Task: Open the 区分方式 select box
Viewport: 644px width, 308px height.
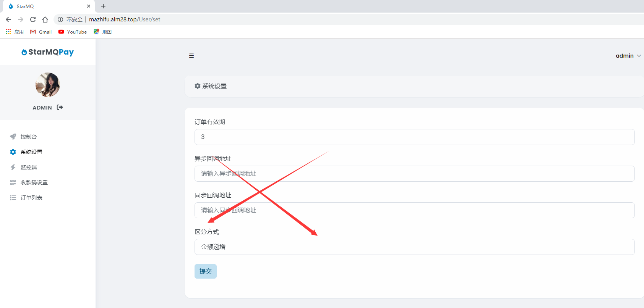Action: pyautogui.click(x=414, y=247)
